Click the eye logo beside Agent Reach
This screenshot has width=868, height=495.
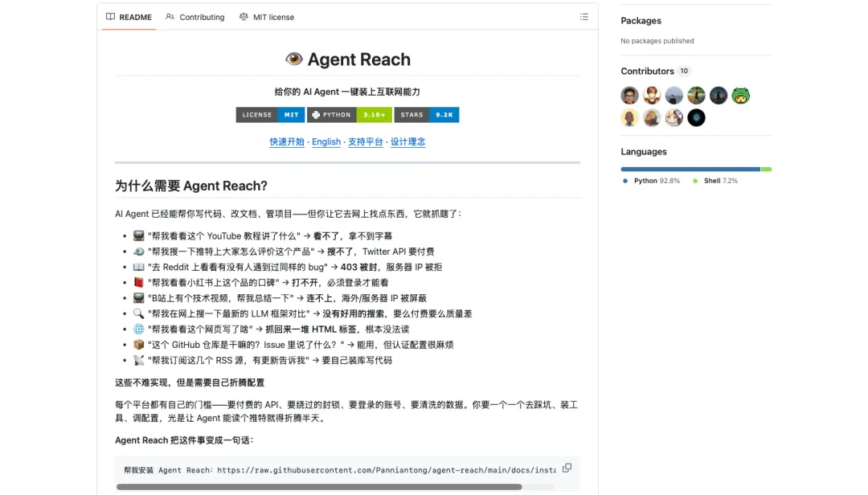(x=294, y=59)
